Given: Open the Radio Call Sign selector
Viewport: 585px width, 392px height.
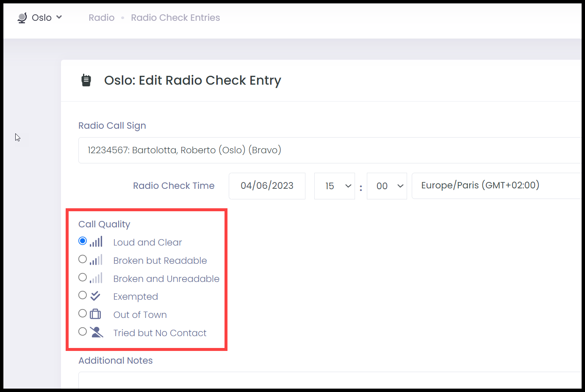Looking at the screenshot, I should click(x=330, y=150).
